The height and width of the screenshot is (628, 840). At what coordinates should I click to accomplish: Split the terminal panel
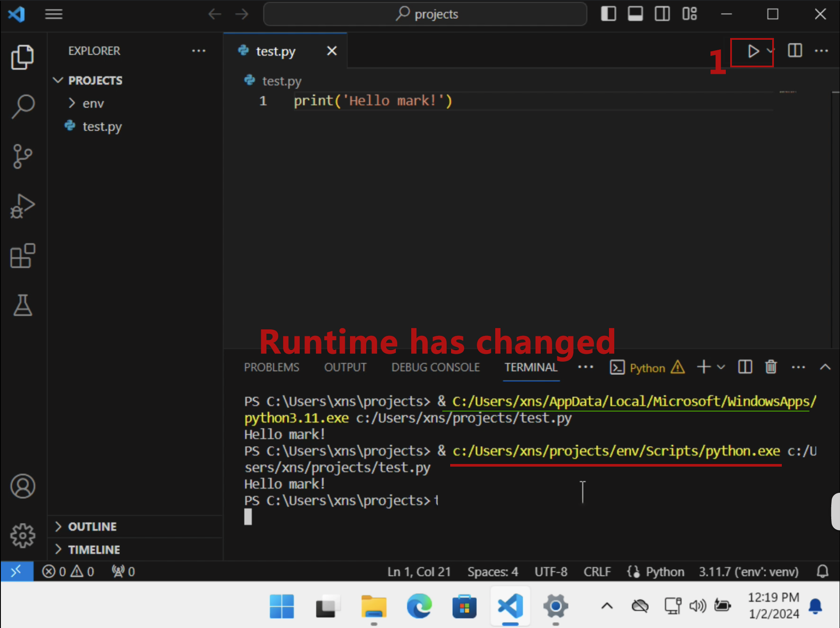745,367
